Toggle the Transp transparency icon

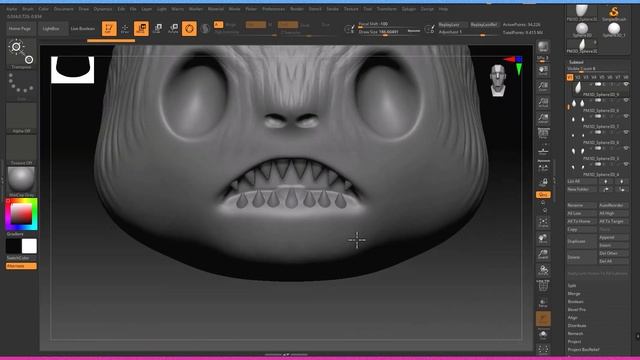point(543,302)
